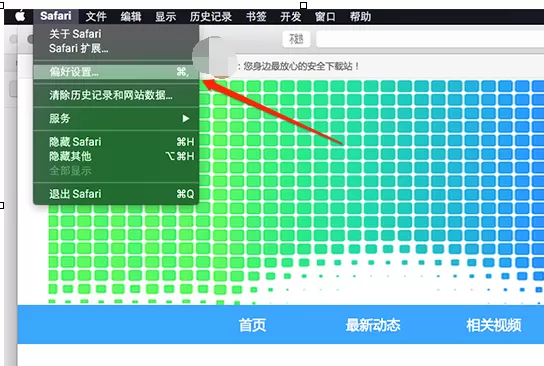Open the 文件 menu

pos(96,16)
